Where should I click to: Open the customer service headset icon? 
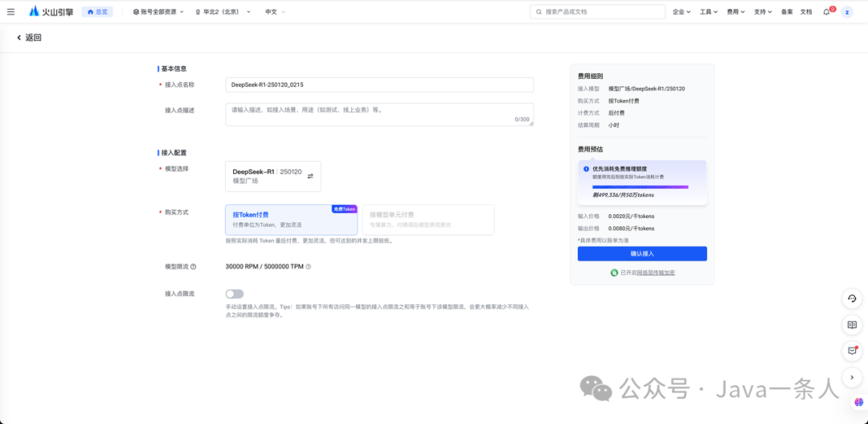(x=852, y=298)
